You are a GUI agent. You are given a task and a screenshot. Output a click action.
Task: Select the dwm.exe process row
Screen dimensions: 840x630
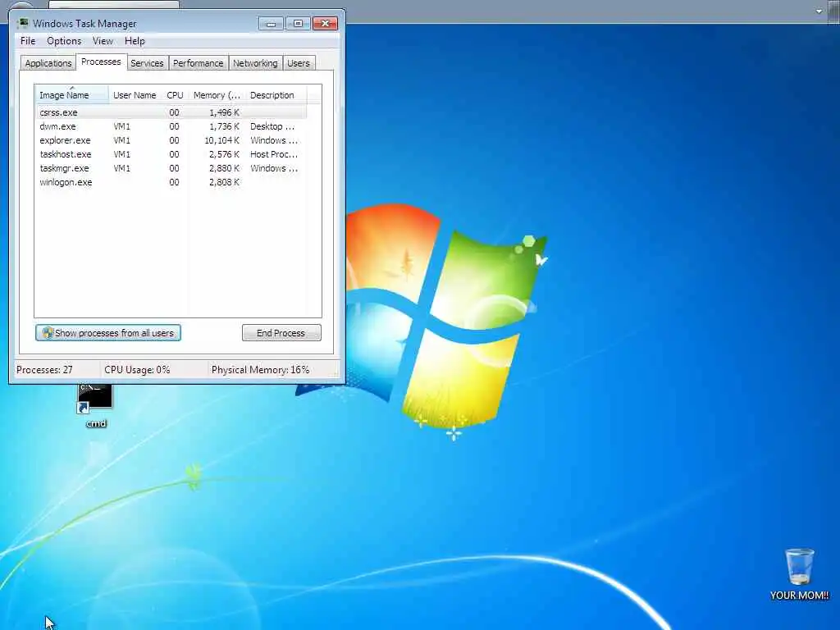pos(171,126)
